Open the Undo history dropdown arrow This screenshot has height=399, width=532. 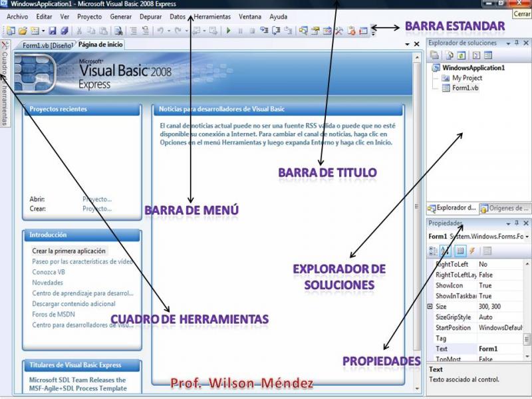pos(169,31)
